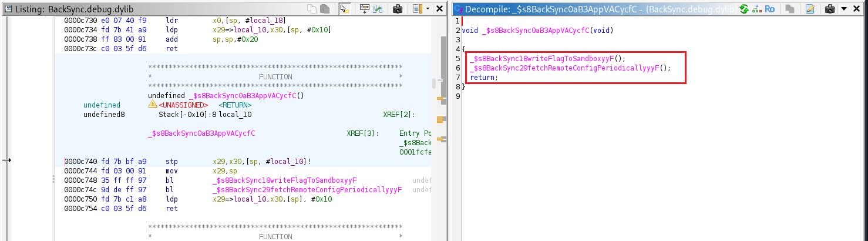Expand the Listing margin options dropdown arrow

pyautogui.click(x=428, y=9)
